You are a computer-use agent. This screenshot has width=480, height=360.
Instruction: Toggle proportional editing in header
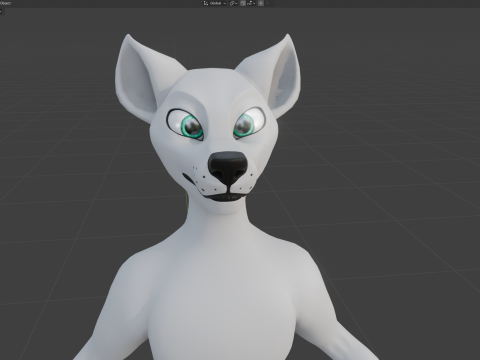point(261,3)
